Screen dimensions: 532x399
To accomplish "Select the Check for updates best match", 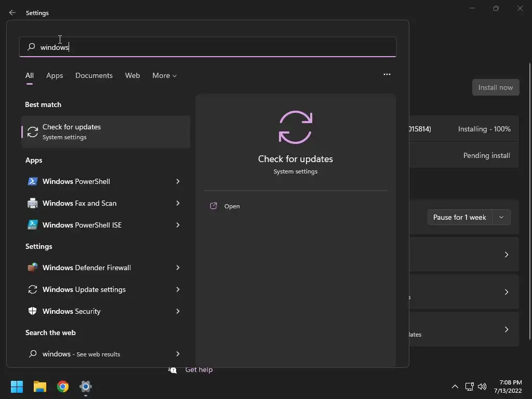I will coord(105,132).
